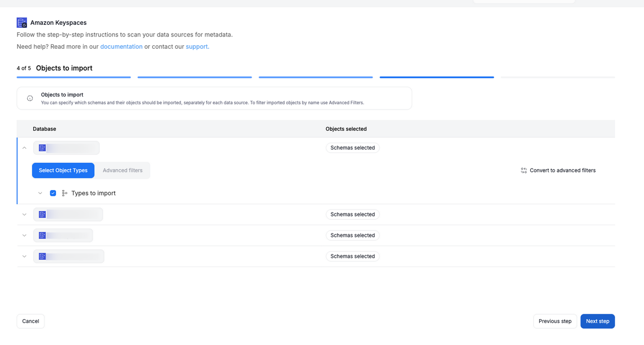Click the Next step button
The image size is (644, 345).
tap(598, 321)
